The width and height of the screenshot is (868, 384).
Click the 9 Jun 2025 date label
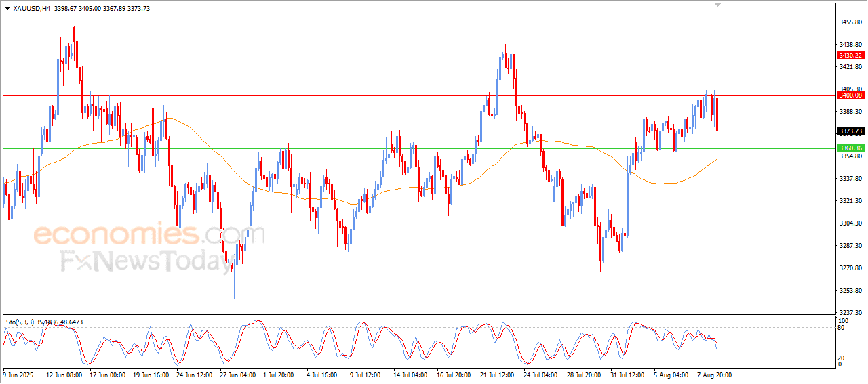(20, 375)
